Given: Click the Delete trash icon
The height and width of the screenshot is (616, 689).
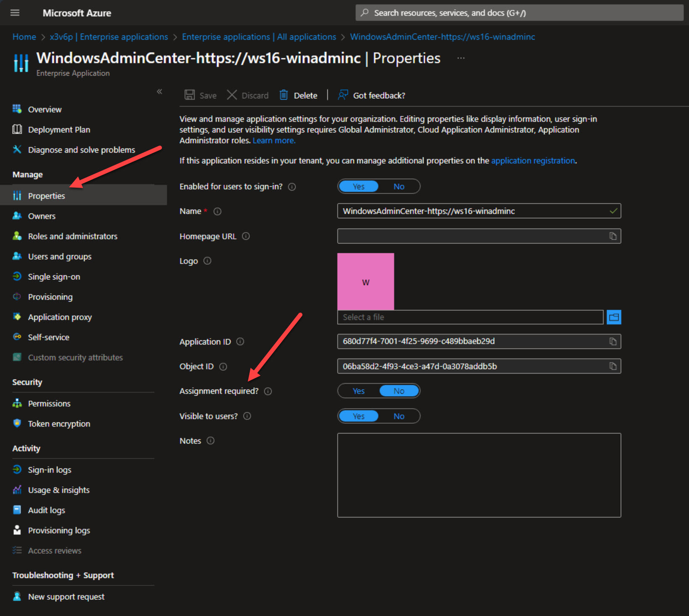Looking at the screenshot, I should tap(284, 95).
